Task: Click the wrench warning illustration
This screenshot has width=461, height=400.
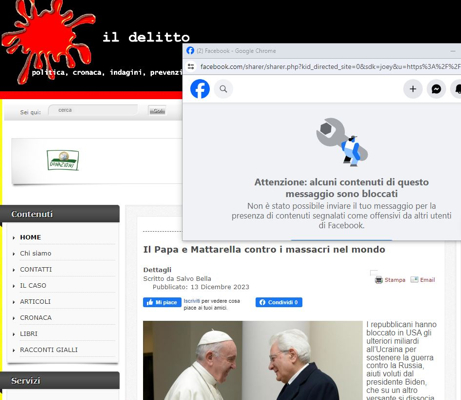Action: (x=342, y=142)
